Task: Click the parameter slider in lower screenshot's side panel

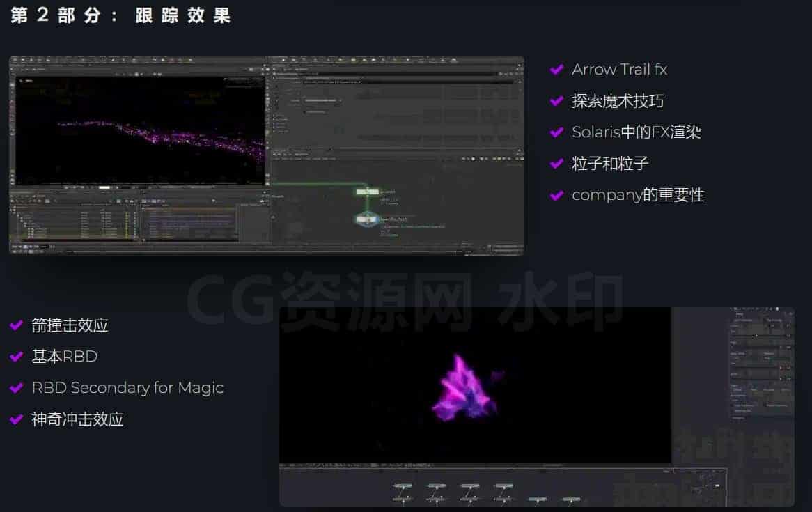Action: pyautogui.click(x=760, y=336)
